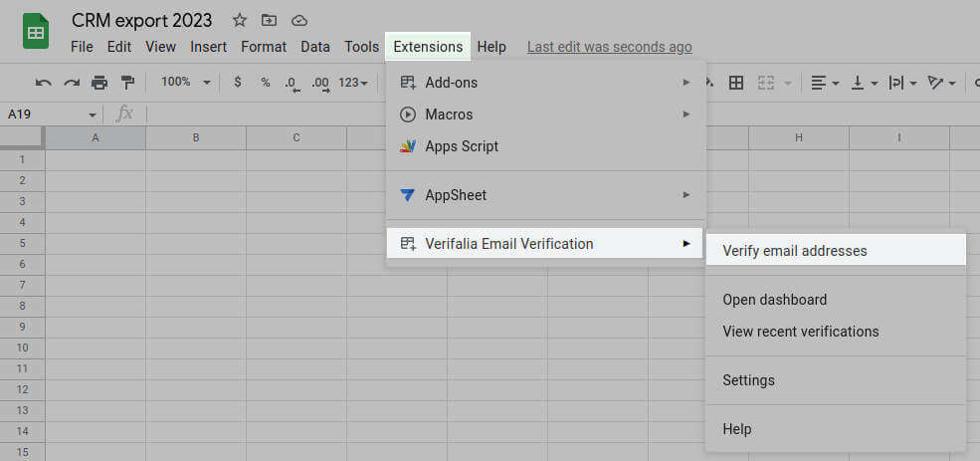Select row 5 header
Screen dimensions: 980x461
click(x=23, y=243)
